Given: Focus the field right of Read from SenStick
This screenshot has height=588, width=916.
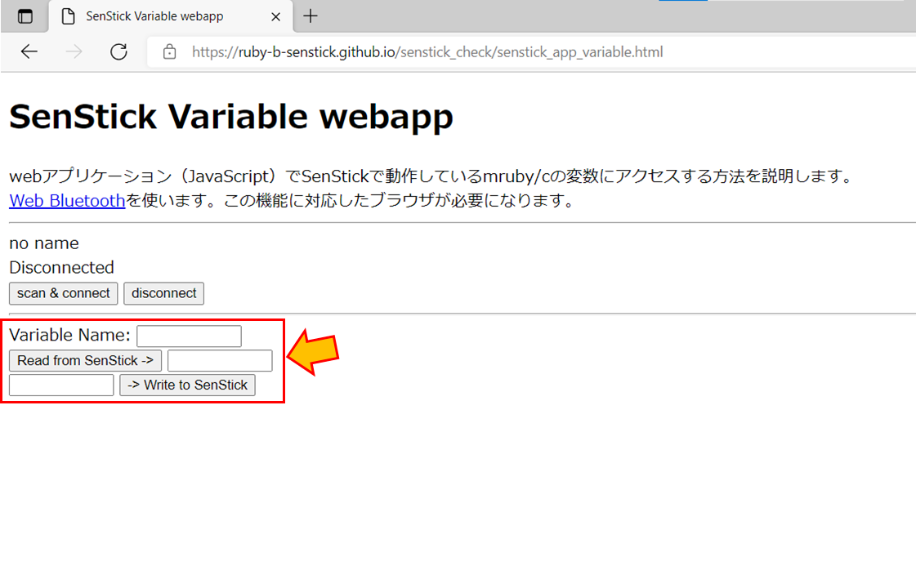Looking at the screenshot, I should (x=220, y=360).
